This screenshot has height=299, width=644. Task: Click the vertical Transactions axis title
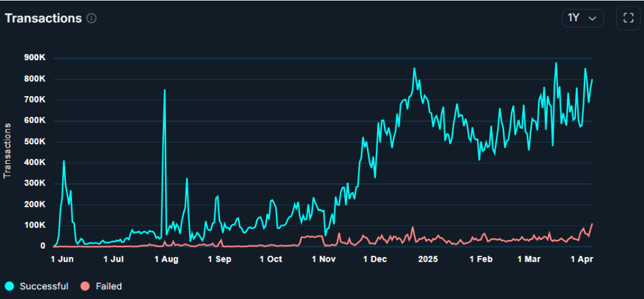(7, 150)
